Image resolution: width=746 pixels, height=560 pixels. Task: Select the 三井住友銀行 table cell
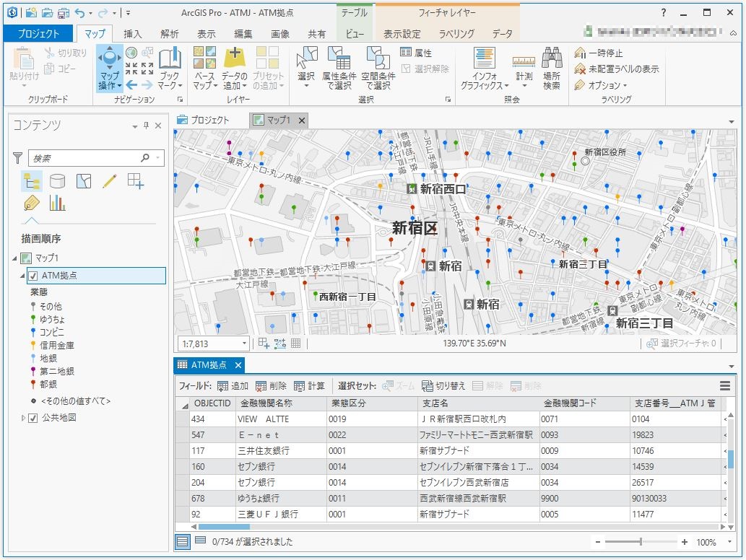pyautogui.click(x=281, y=450)
